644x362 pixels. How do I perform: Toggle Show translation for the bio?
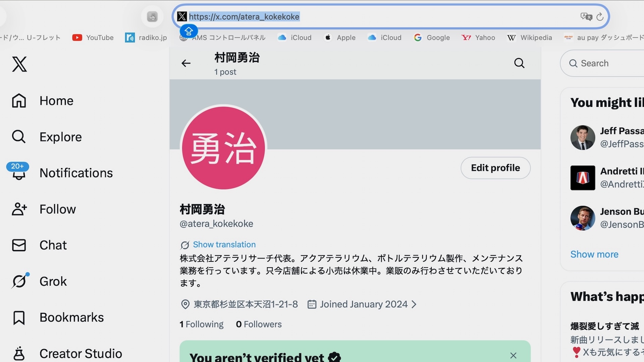click(x=224, y=245)
